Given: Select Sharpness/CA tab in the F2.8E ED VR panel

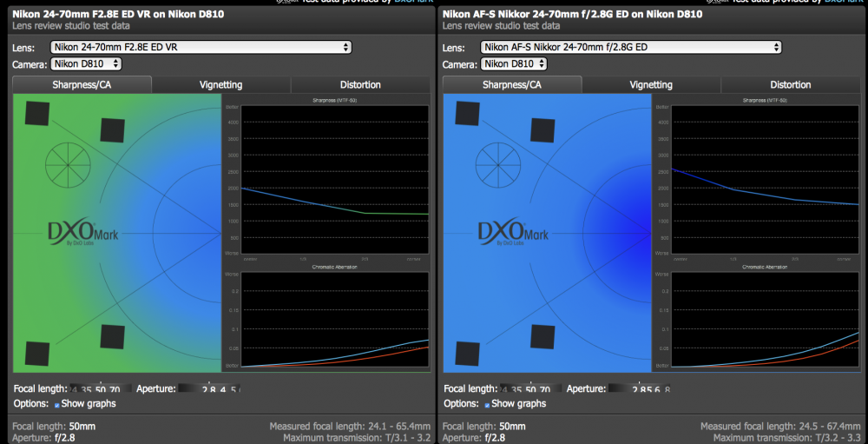Looking at the screenshot, I should pos(82,85).
